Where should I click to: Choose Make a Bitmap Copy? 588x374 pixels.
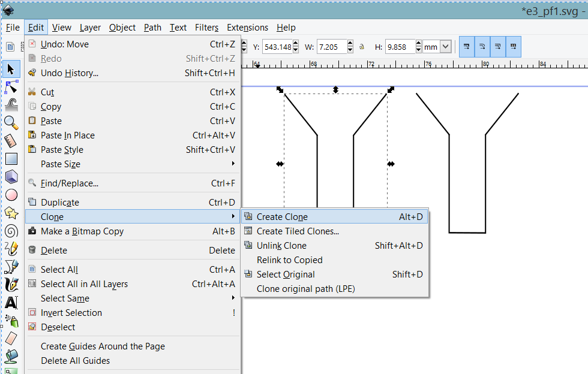(133, 231)
